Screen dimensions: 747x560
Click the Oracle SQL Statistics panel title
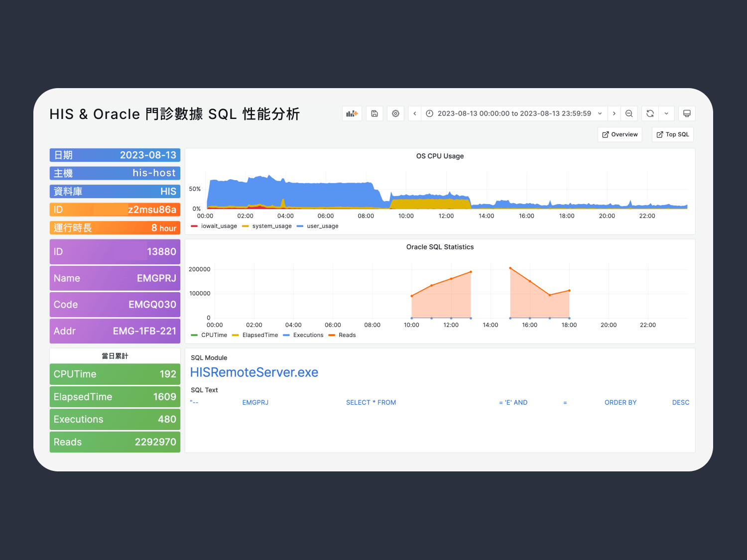[440, 247]
